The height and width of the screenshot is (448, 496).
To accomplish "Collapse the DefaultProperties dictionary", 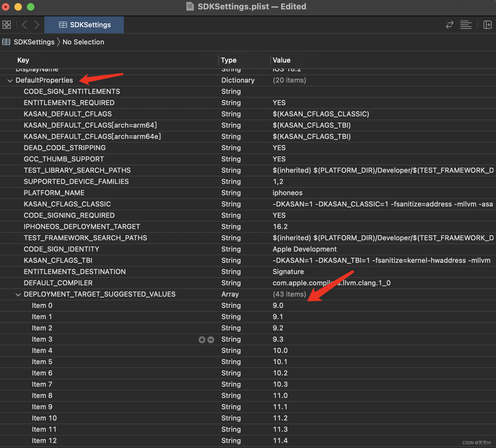I will click(x=10, y=80).
